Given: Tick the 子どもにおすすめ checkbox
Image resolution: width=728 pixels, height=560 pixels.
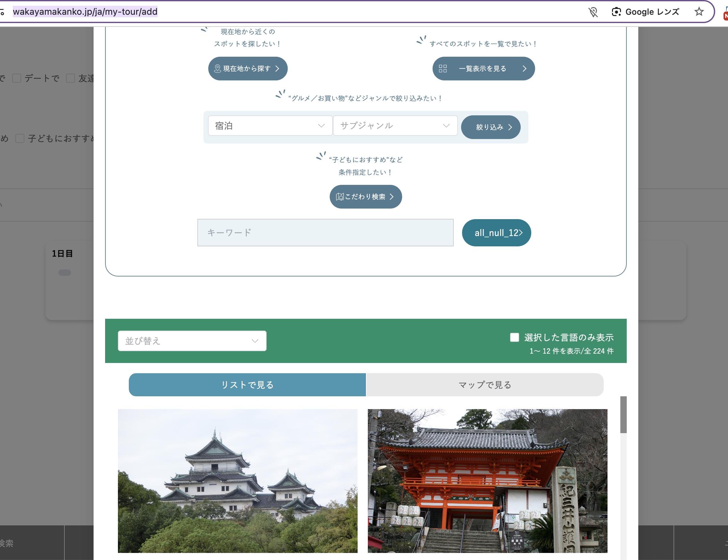Looking at the screenshot, I should pyautogui.click(x=20, y=138).
